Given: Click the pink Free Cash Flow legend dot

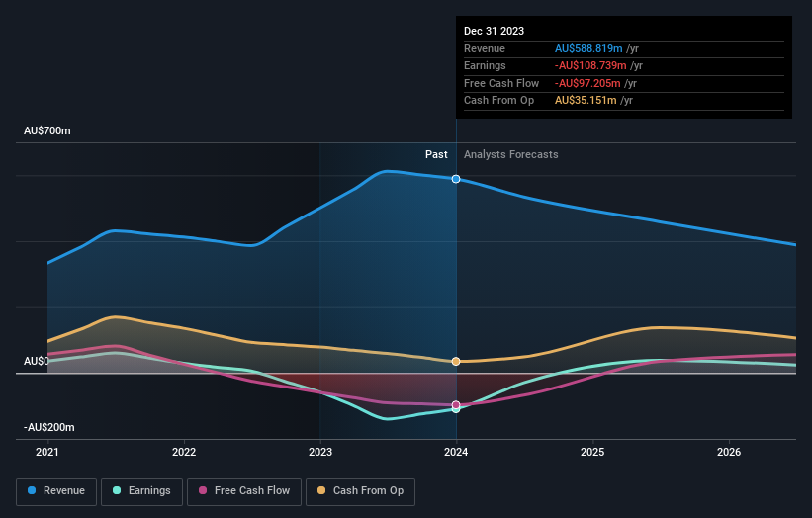Looking at the screenshot, I should (x=203, y=490).
